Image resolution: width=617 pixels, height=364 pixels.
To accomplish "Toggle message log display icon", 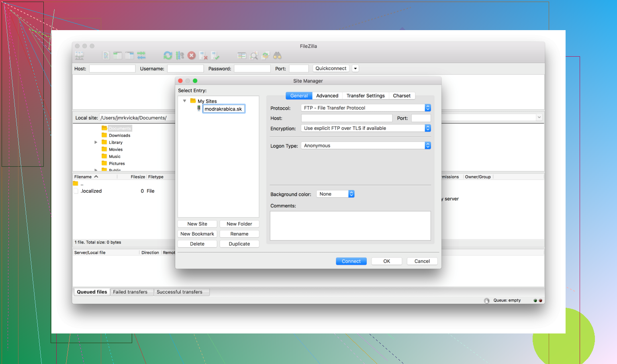I will [106, 56].
